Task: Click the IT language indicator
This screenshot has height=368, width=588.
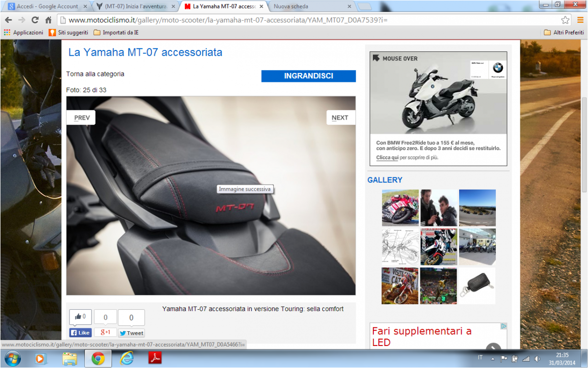Action: [481, 359]
